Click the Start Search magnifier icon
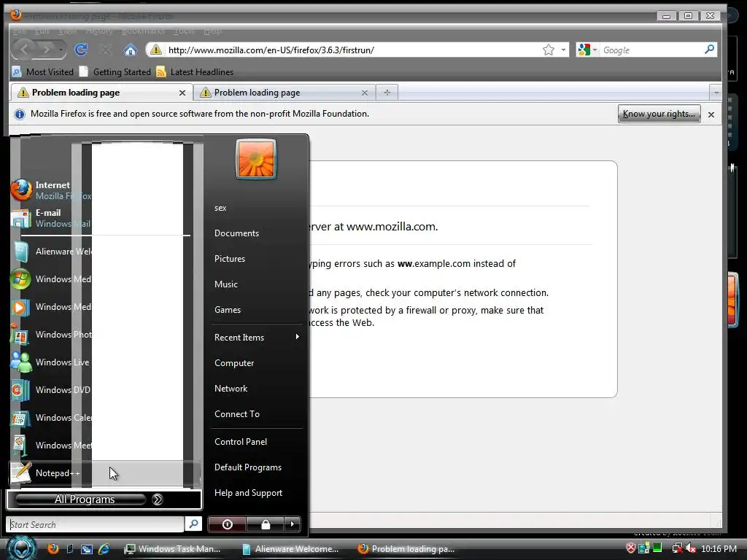 click(193, 524)
